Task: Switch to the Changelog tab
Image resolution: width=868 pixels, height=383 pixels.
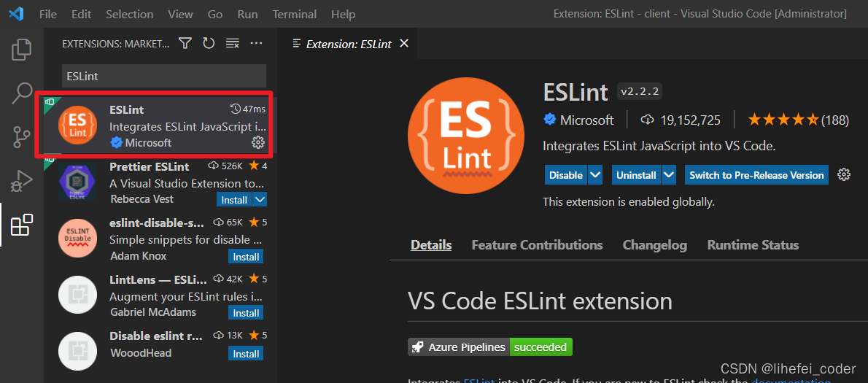Action: point(655,244)
